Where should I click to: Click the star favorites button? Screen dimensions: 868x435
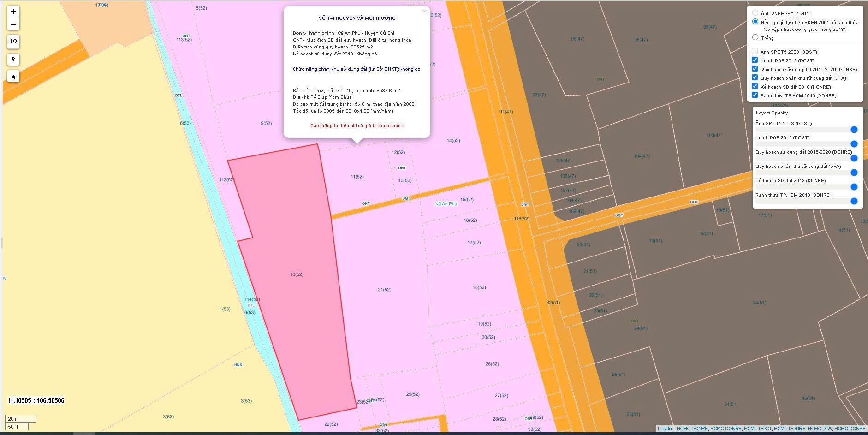click(x=13, y=77)
